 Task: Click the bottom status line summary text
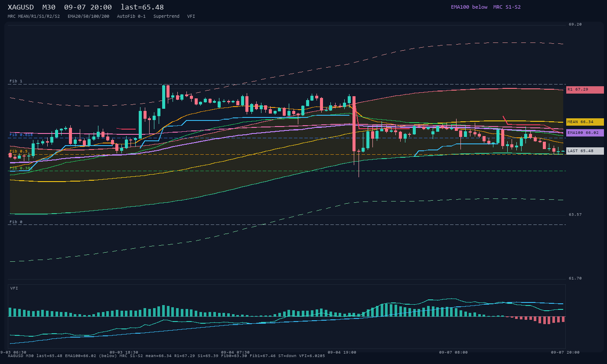point(166,356)
